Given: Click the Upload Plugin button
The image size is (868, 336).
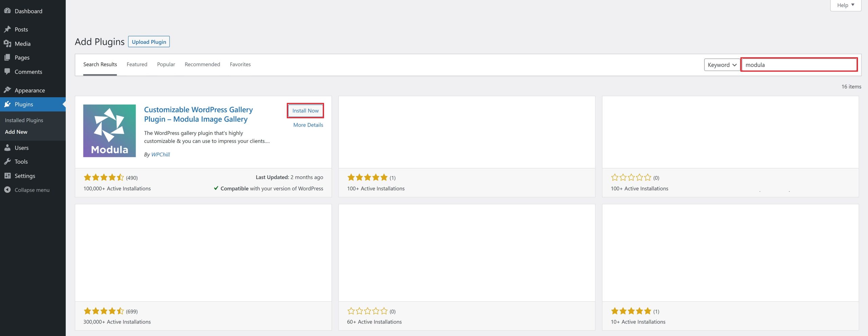Looking at the screenshot, I should (149, 42).
